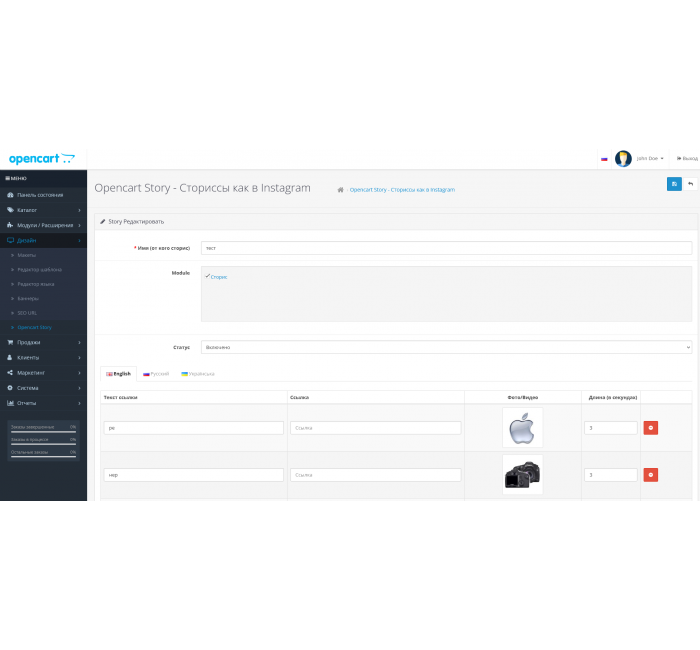The image size is (700, 650).
Task: Click the dashboard icon in sidebar
Action: [x=10, y=195]
